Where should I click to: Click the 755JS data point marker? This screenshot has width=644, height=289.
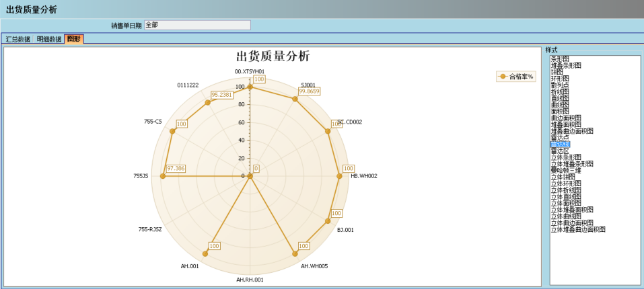tap(162, 176)
